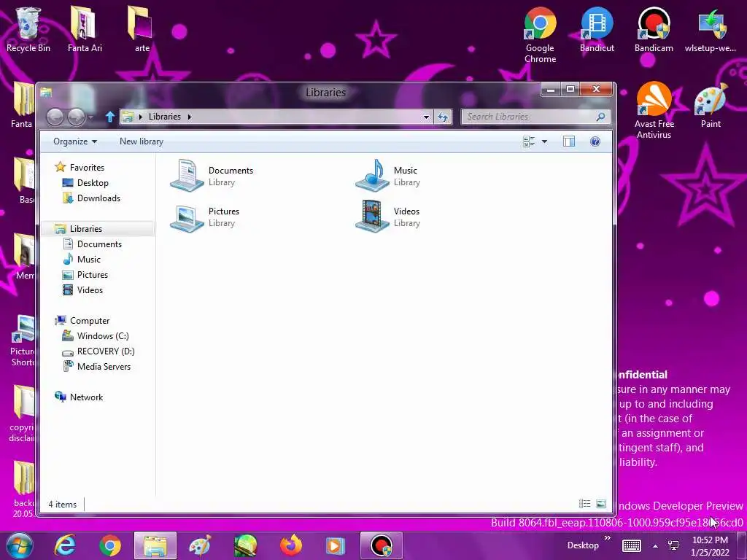Select arte folder on desktop
Image resolution: width=747 pixels, height=560 pixels.
(142, 29)
